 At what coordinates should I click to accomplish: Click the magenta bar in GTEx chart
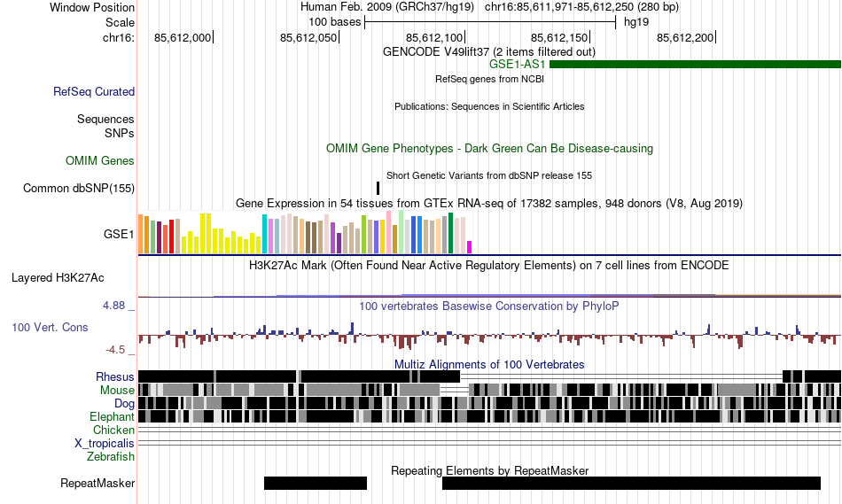(470, 247)
